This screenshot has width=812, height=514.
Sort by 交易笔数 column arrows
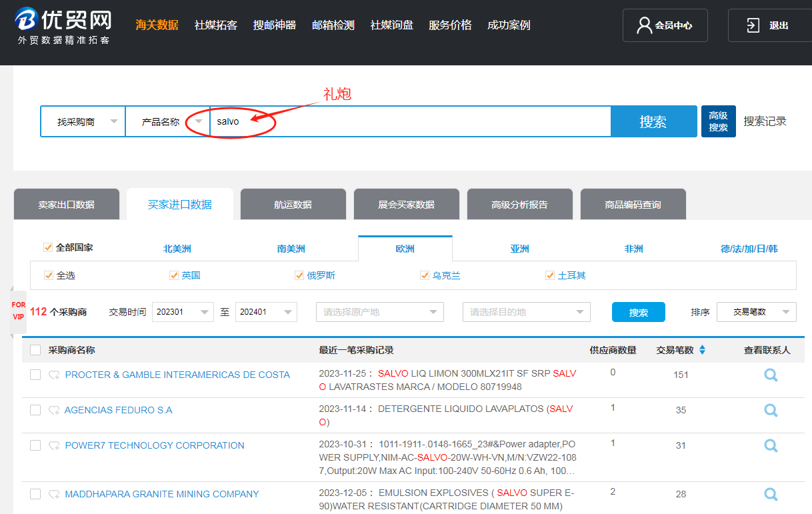pos(702,350)
